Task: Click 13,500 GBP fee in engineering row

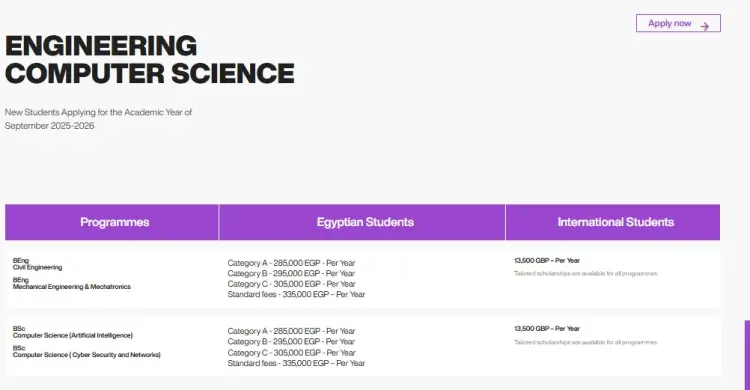Action: point(547,260)
